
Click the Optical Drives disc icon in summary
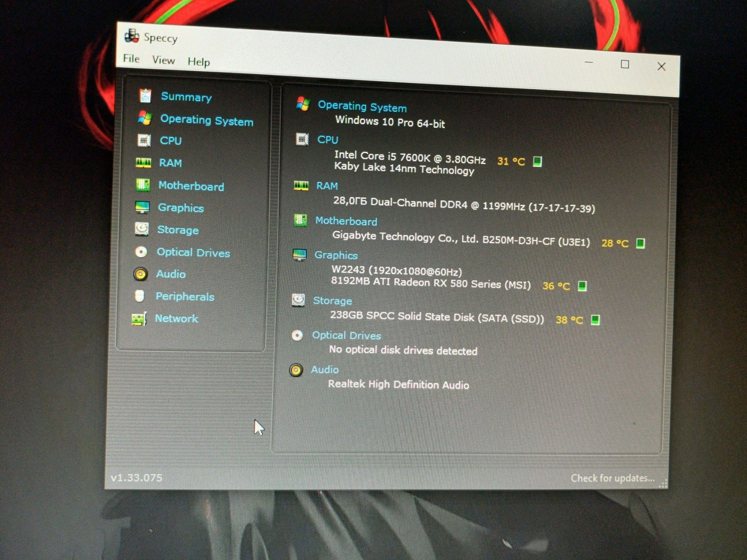coord(297,335)
